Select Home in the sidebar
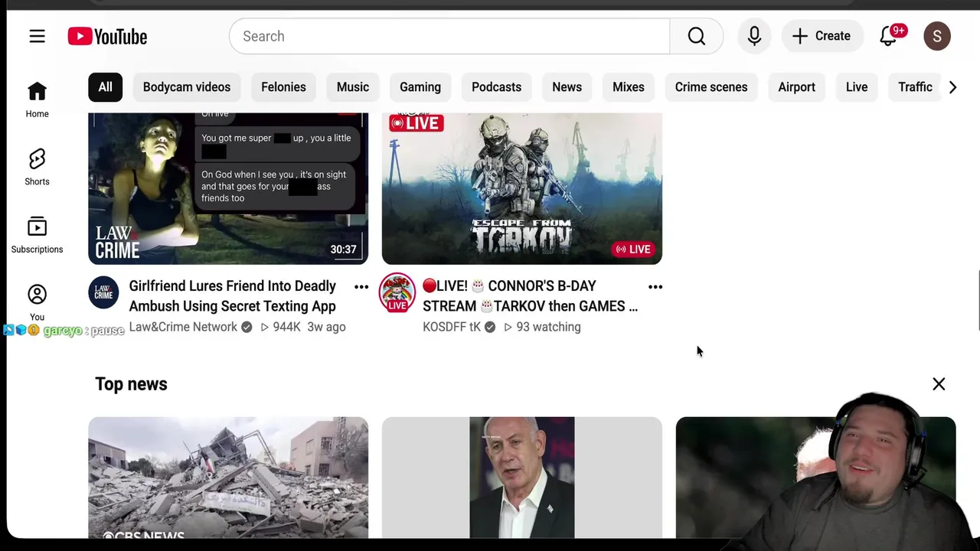This screenshot has width=980, height=551. pyautogui.click(x=37, y=99)
